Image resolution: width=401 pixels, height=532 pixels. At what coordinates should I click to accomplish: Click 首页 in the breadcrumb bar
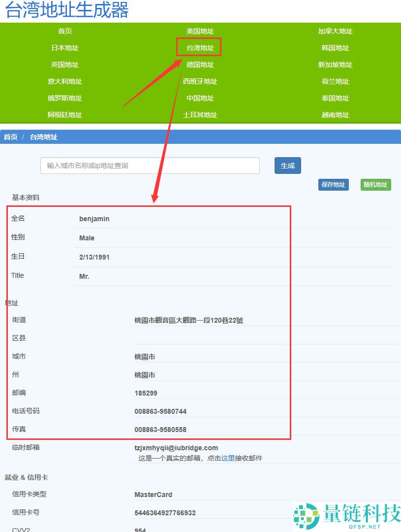[10, 137]
